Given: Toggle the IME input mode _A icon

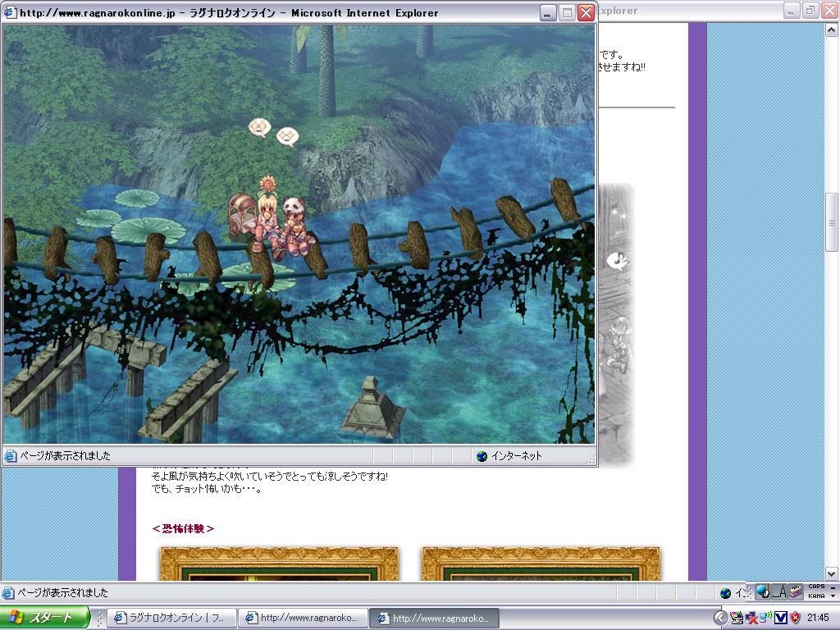Looking at the screenshot, I should pyautogui.click(x=779, y=591).
